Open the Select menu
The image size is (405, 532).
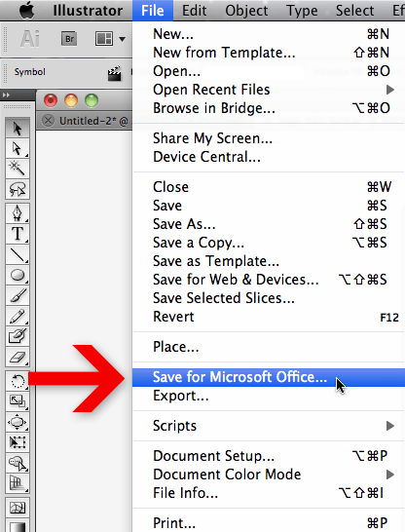(354, 11)
